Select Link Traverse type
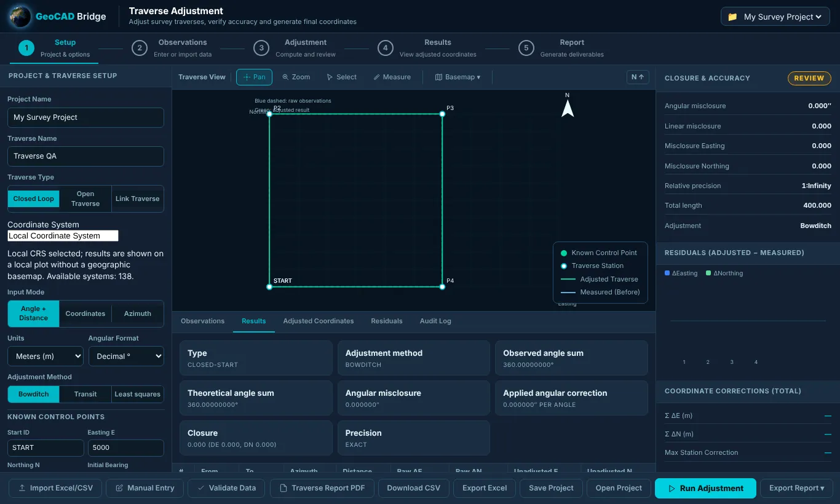Image resolution: width=840 pixels, height=504 pixels. click(x=138, y=199)
